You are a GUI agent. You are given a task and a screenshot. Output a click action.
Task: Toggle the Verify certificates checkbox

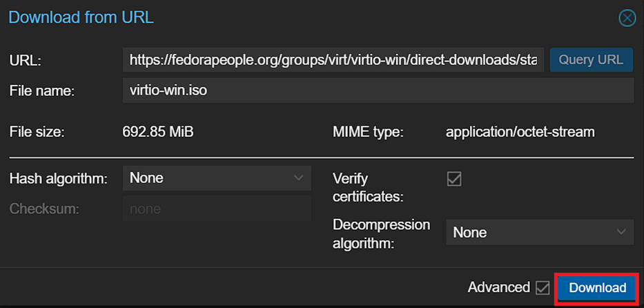click(454, 179)
